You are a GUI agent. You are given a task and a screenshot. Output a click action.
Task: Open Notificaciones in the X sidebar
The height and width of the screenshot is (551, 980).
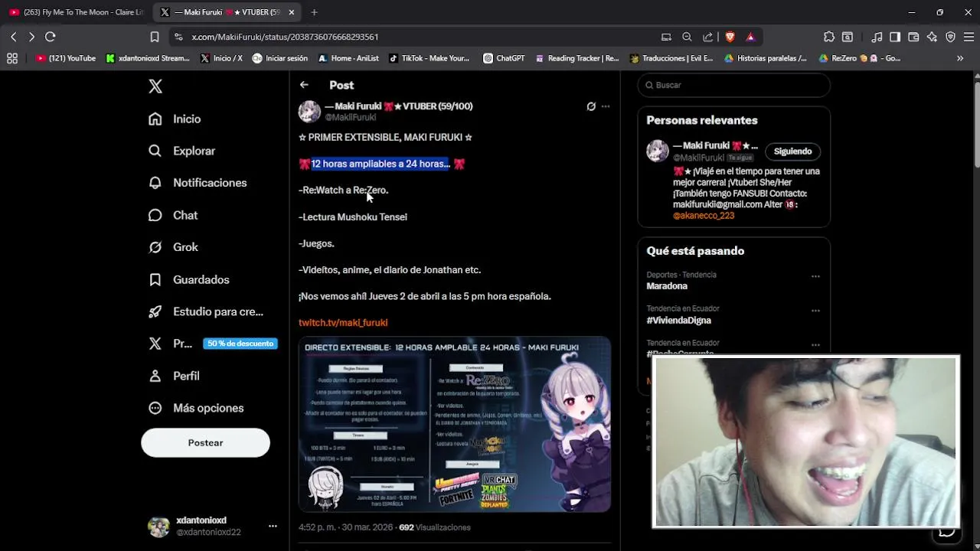click(198, 183)
